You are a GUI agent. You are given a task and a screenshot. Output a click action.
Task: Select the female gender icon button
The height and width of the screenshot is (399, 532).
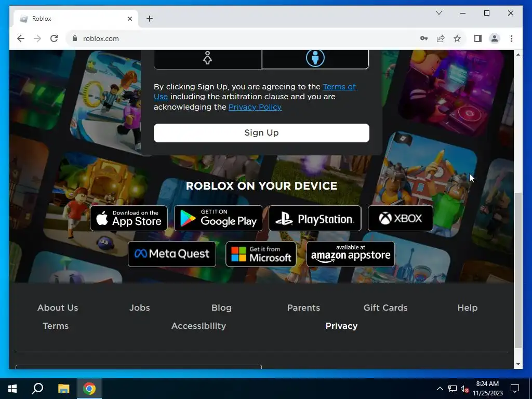tap(208, 59)
